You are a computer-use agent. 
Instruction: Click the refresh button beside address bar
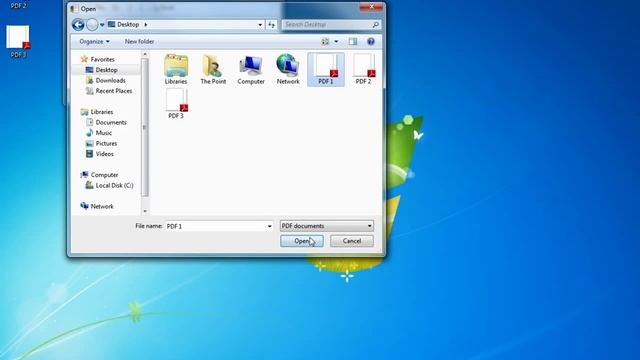271,25
